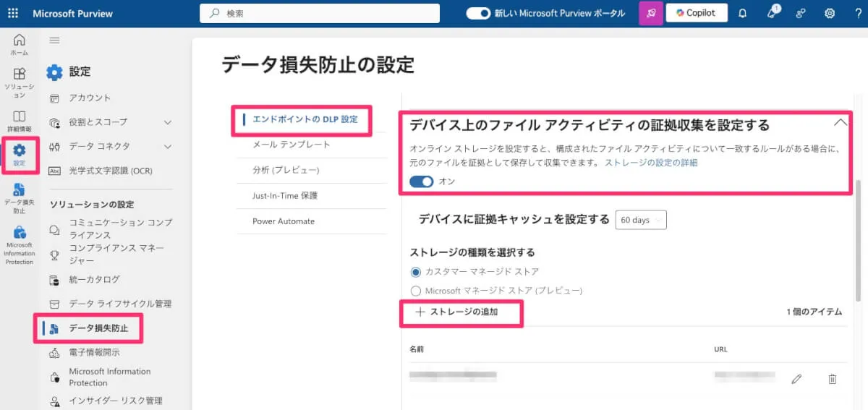Click the 光学式文字認識 (OCR) Abc icon

pos(54,171)
